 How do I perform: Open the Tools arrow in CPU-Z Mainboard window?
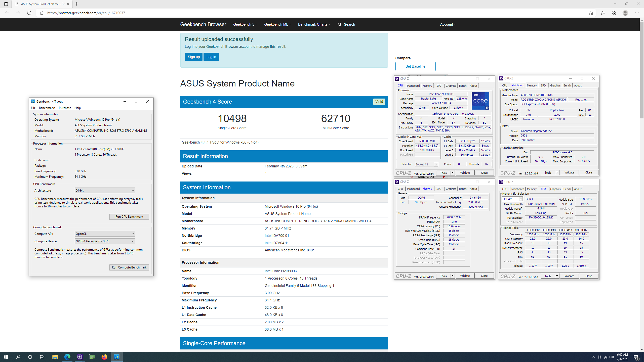tap(557, 173)
